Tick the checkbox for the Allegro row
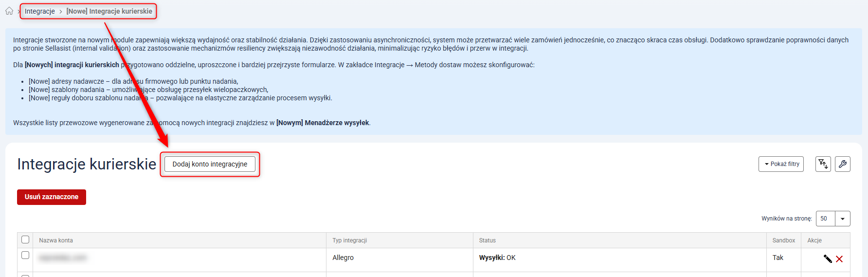This screenshot has width=868, height=277. click(x=25, y=255)
